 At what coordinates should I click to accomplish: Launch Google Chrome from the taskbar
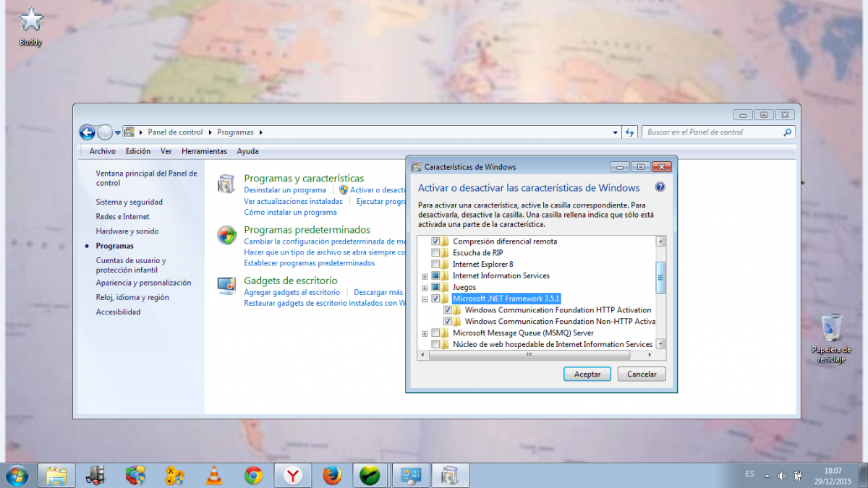point(253,475)
